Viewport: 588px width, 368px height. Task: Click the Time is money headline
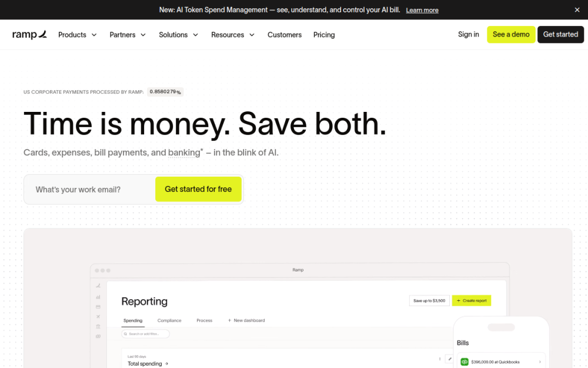tap(205, 124)
